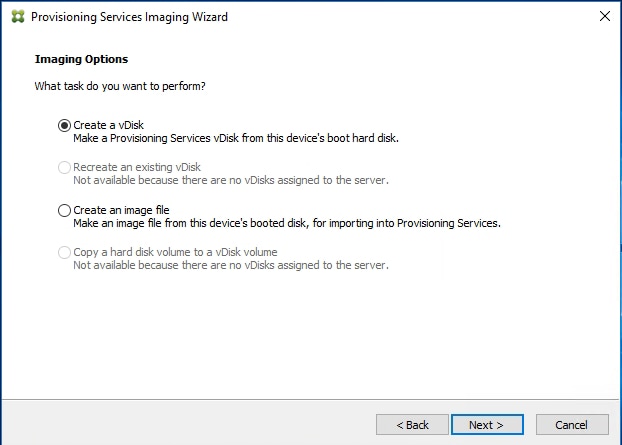Image resolution: width=622 pixels, height=445 pixels.
Task: Click the "Make a Provisioning Services vDisk" description
Action: (236, 138)
